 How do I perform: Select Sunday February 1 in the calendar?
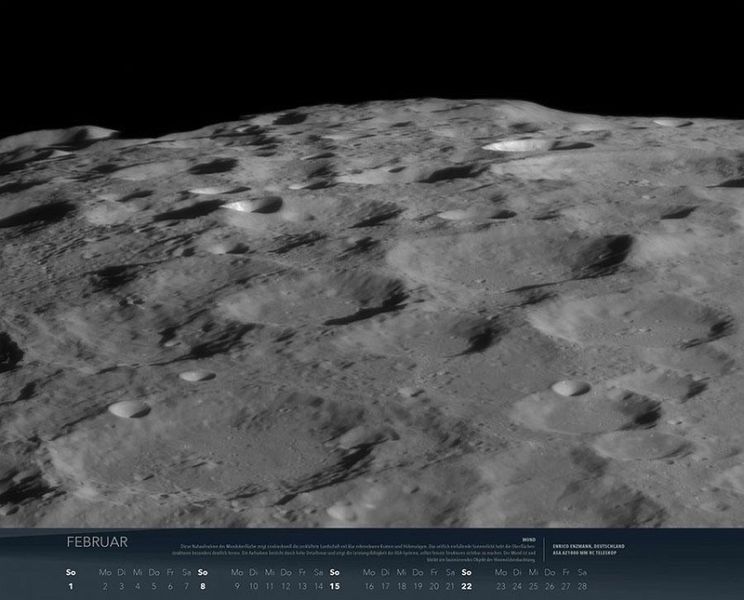coord(70,586)
